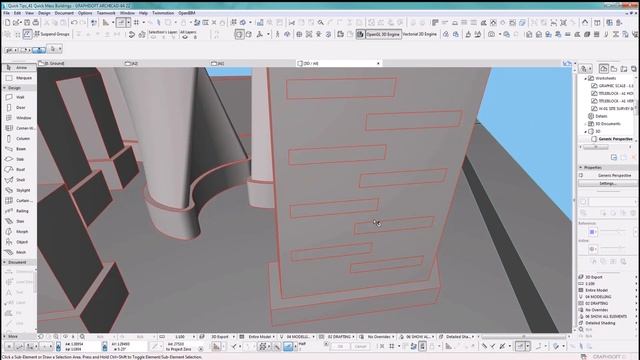Toggle the grid snap icon in top toolbar
The height and width of the screenshot is (360, 640).
pyautogui.click(x=136, y=23)
